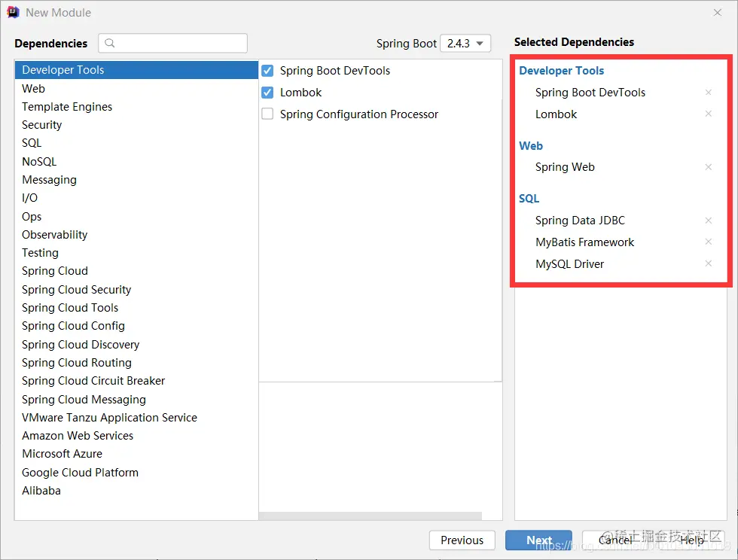738x560 pixels.
Task: Click the Previous button
Action: pos(462,540)
